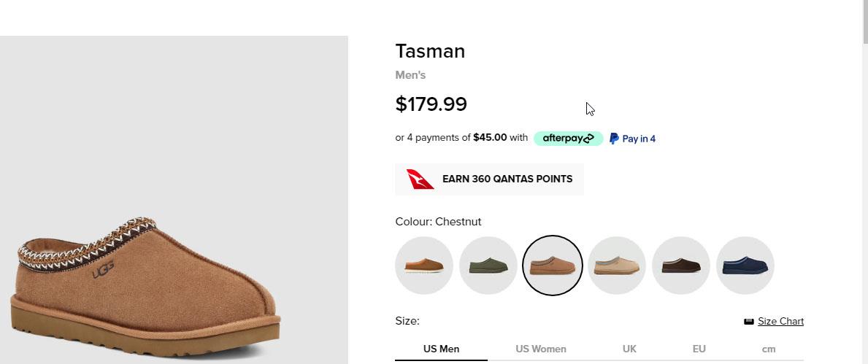The image size is (868, 364).
Task: Click the PayPal Pay in 4 icon
Action: [x=614, y=139]
